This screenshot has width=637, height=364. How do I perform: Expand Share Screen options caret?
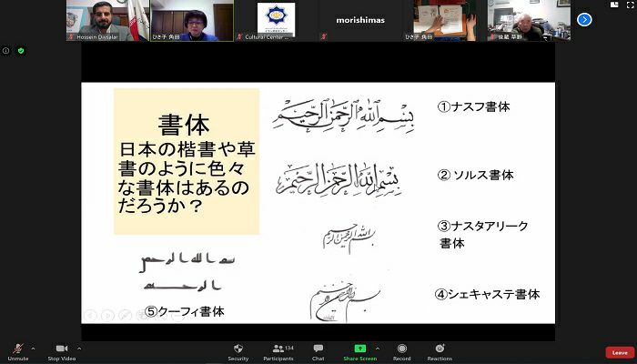pos(378,348)
